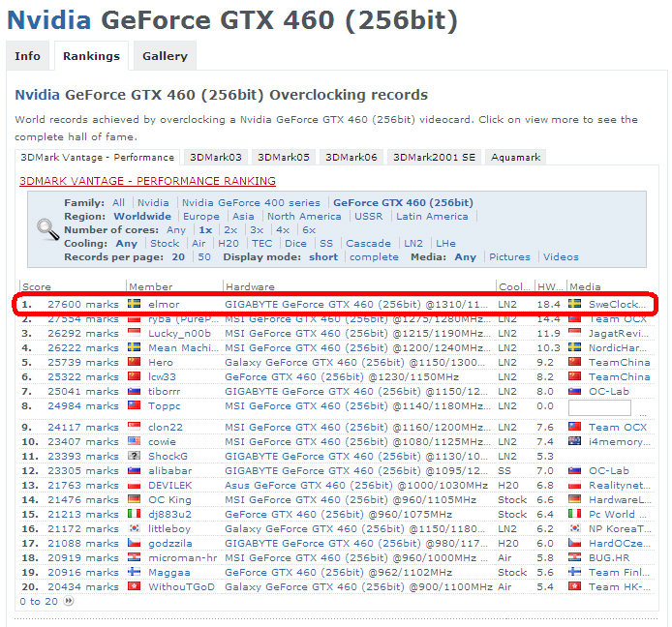The height and width of the screenshot is (627, 672).
Task: Select the 3DMark06 benchmark tab
Action: (x=351, y=157)
